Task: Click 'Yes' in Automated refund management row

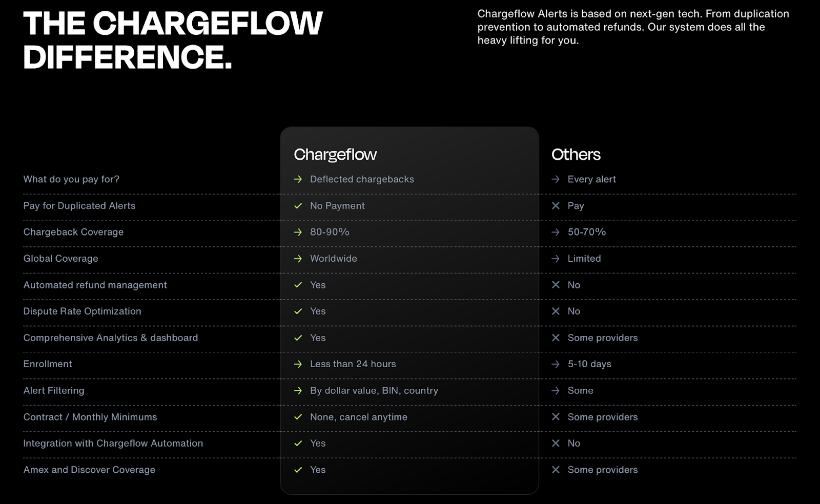Action: (x=318, y=285)
